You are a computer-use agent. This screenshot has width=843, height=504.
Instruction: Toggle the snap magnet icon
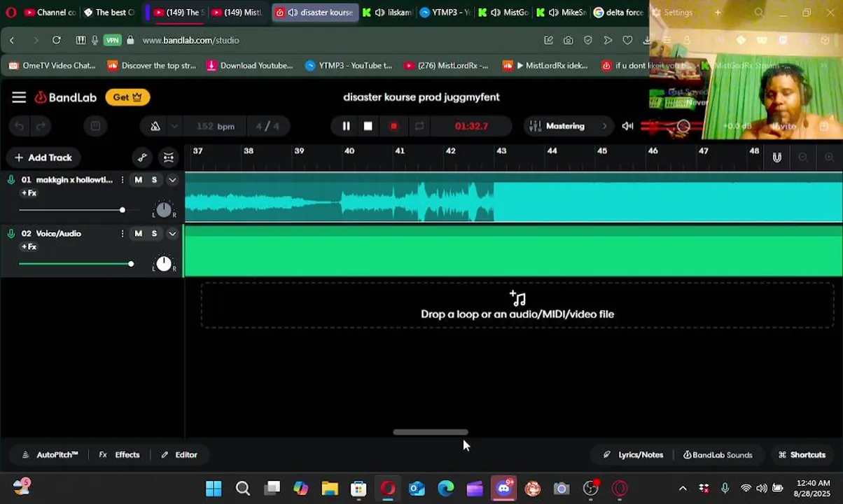pos(776,157)
